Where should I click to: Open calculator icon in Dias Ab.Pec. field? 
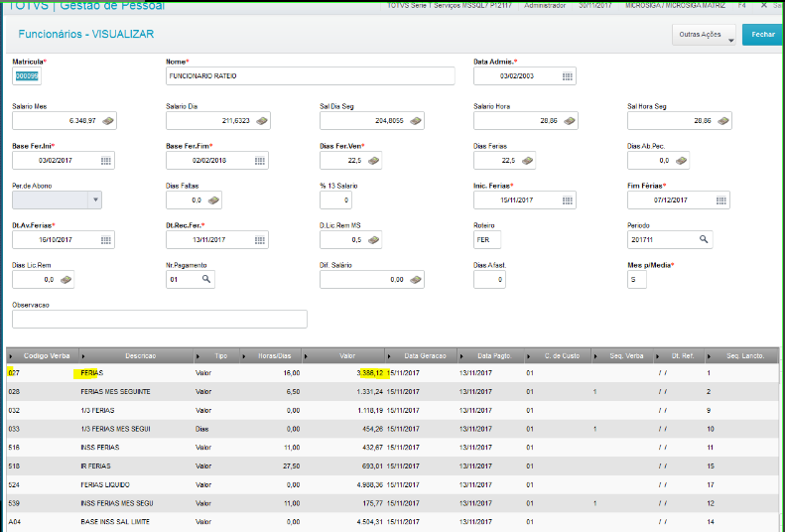point(681,161)
